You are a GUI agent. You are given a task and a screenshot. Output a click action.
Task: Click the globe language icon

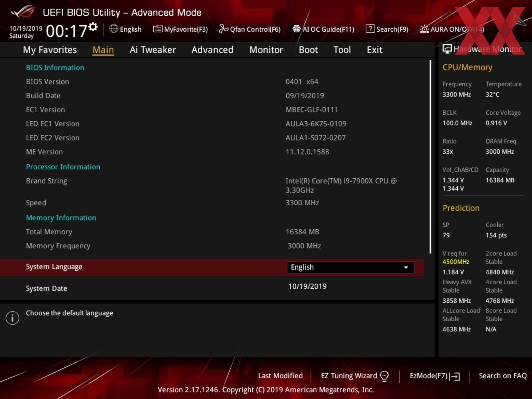point(113,29)
